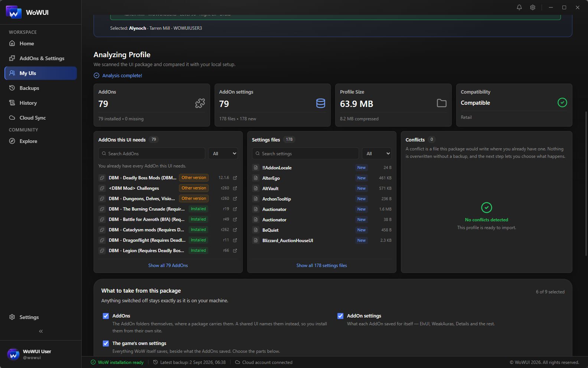588x368 pixels.
Task: Open external link for <DBM Mod> Challenges
Action: click(235, 188)
